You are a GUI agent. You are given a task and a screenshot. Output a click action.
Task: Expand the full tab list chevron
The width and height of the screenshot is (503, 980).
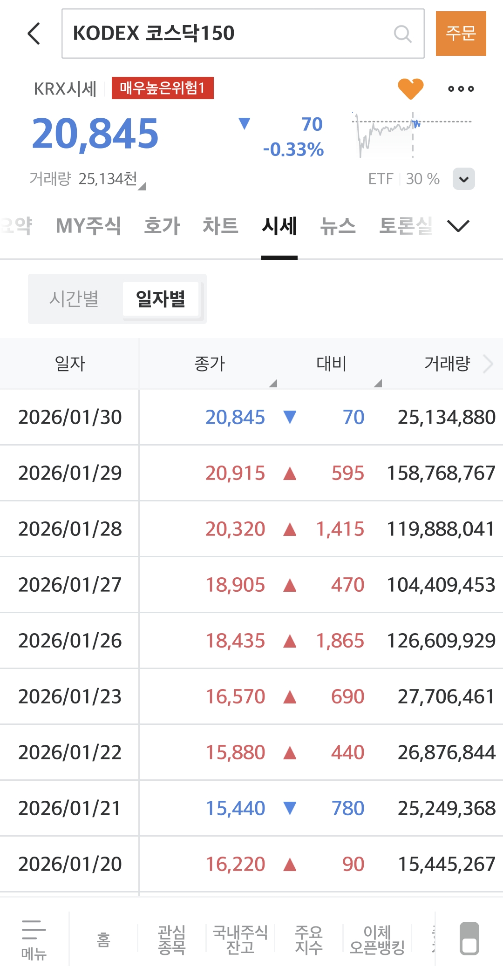pyautogui.click(x=458, y=226)
